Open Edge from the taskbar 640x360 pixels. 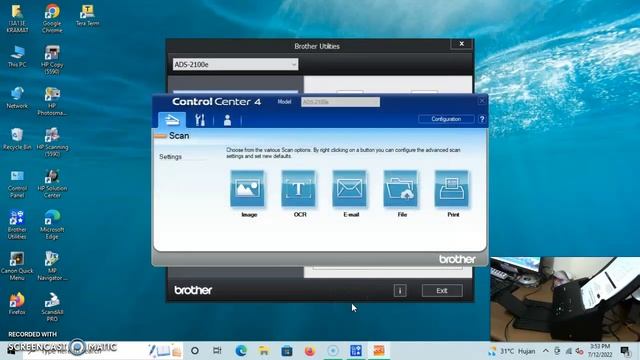(x=241, y=351)
